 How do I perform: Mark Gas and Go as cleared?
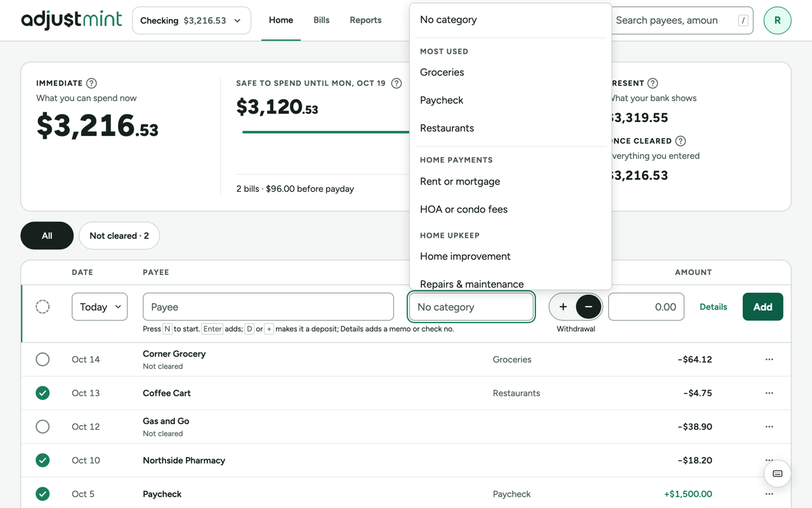click(x=43, y=427)
